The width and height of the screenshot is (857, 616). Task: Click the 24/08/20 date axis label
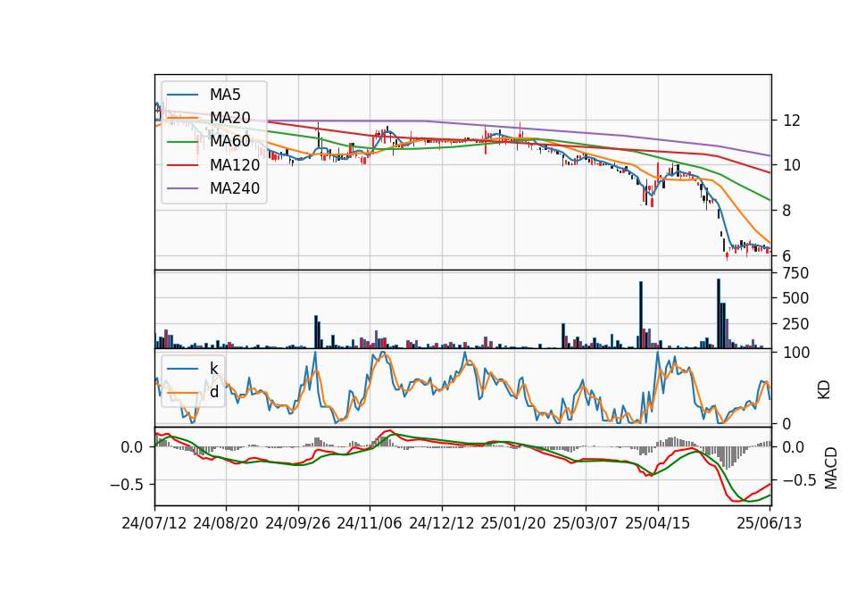(x=226, y=523)
